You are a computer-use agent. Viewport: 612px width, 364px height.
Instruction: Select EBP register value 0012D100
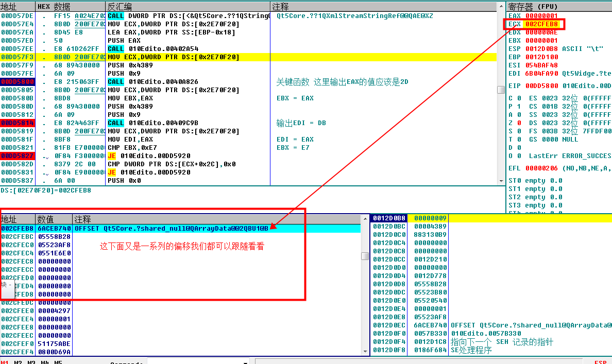[541, 57]
